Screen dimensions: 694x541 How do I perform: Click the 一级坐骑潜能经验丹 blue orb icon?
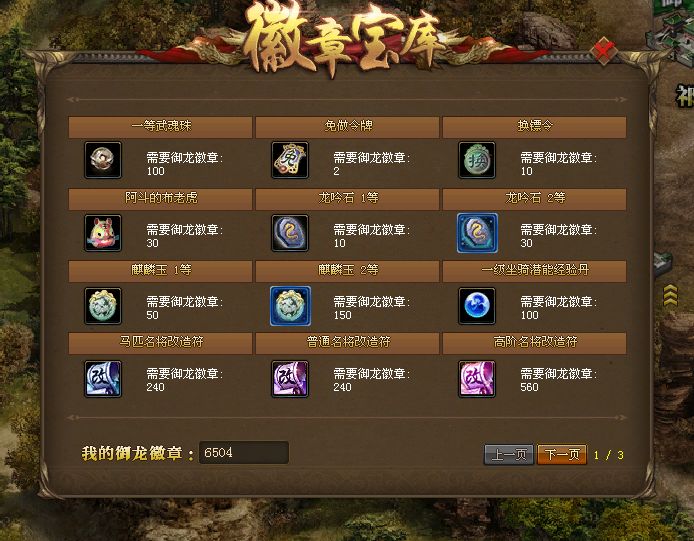pyautogui.click(x=477, y=305)
